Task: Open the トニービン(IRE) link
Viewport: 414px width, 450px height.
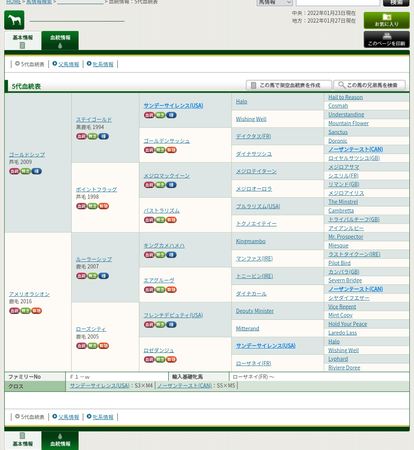Action: click(254, 276)
